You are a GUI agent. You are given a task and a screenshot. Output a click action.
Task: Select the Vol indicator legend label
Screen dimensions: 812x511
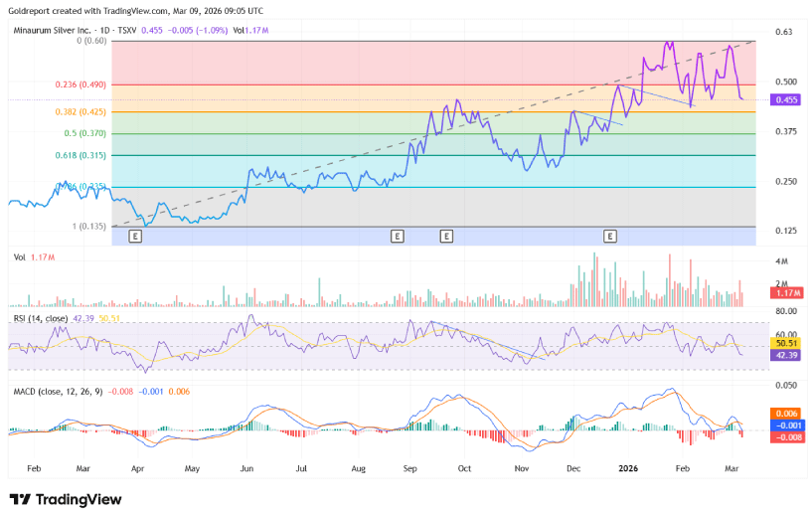[19, 257]
